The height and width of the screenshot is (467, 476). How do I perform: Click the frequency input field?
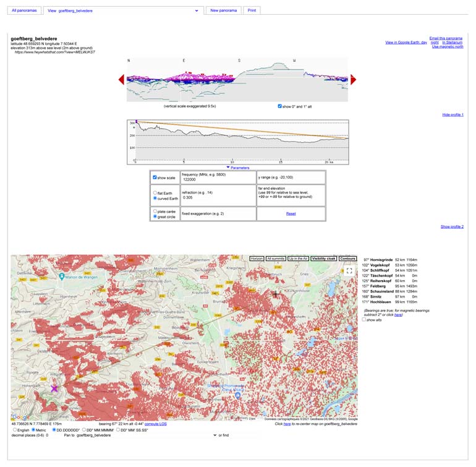218,180
